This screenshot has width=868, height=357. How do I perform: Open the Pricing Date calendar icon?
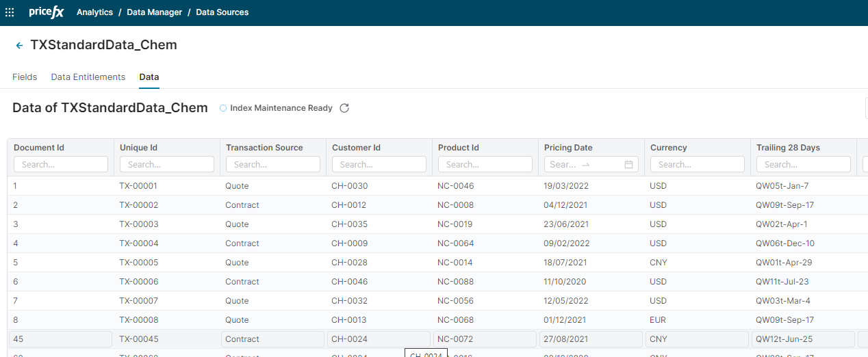click(x=628, y=165)
